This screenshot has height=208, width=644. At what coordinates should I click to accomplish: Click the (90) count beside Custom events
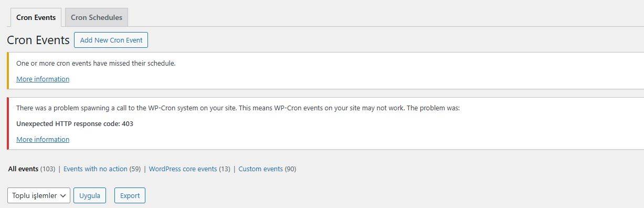coord(291,169)
